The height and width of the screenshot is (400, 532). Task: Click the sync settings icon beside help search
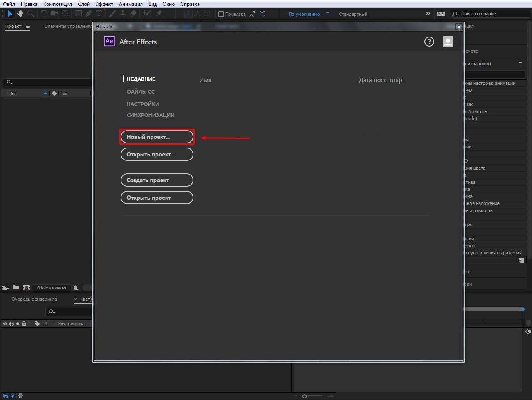point(440,14)
